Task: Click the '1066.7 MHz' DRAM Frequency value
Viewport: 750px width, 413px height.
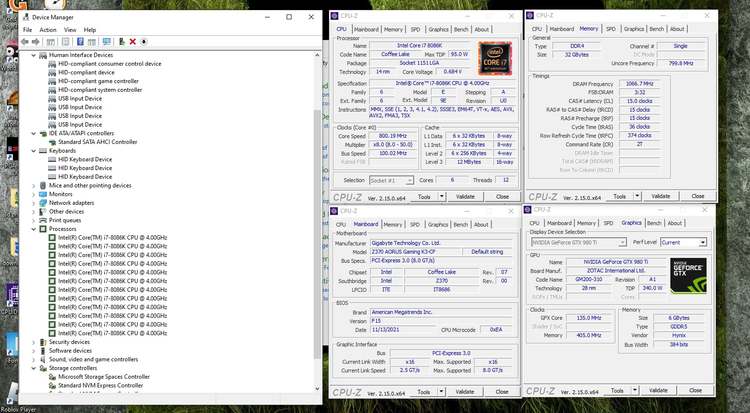Action: (x=640, y=84)
